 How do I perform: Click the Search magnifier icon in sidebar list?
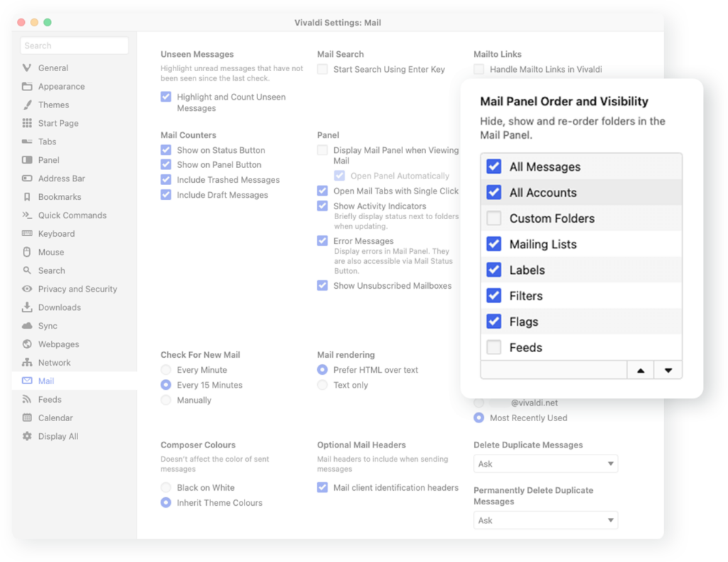27,270
